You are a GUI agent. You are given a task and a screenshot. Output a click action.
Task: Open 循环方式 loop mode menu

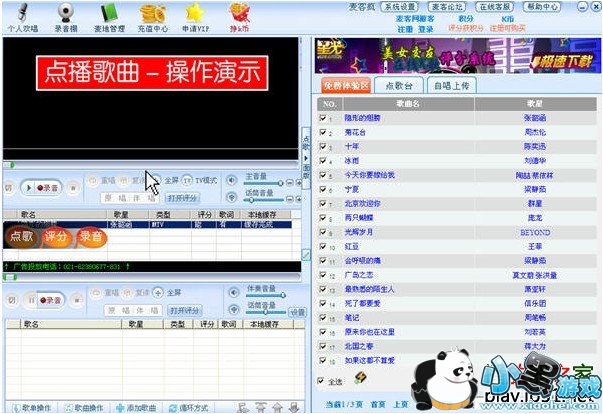189,408
